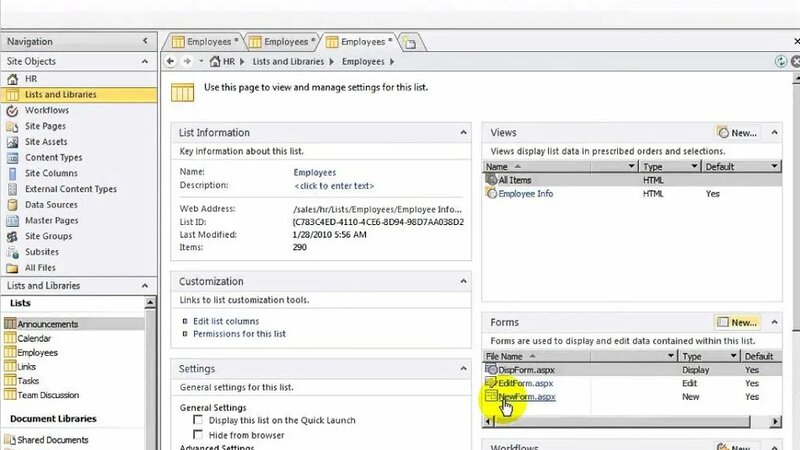Open Permissions for this list link
Image resolution: width=800 pixels, height=450 pixels.
tap(239, 334)
